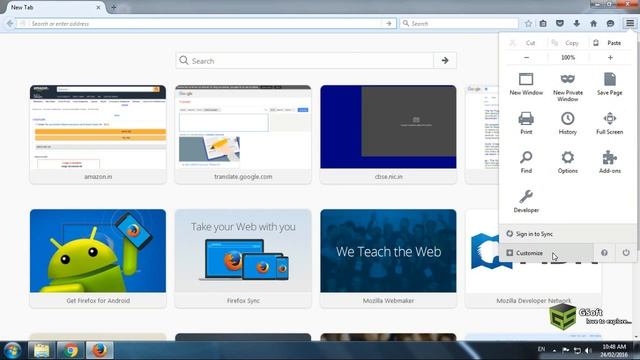
Task: Decrease zoom with the minus button
Action: click(x=527, y=58)
